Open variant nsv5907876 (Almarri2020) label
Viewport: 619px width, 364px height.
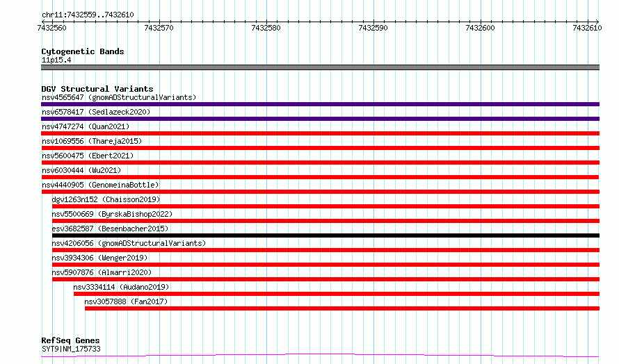tap(102, 272)
